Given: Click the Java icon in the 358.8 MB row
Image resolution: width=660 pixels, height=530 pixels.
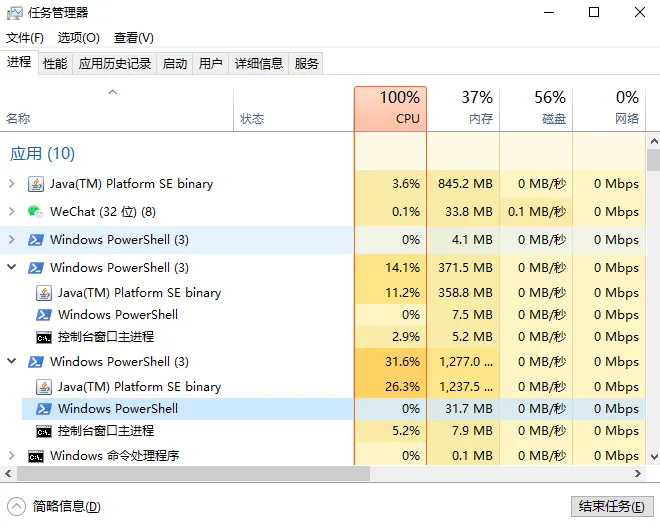Looking at the screenshot, I should [x=44, y=293].
